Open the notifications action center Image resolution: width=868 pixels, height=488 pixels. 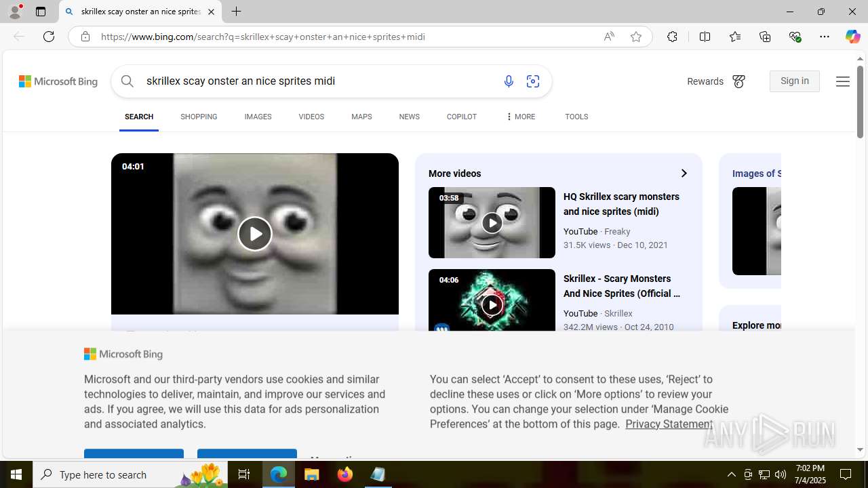[x=846, y=474]
